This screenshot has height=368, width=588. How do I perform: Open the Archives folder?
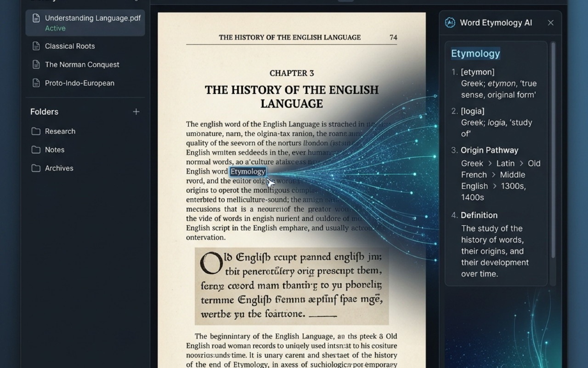pyautogui.click(x=59, y=168)
